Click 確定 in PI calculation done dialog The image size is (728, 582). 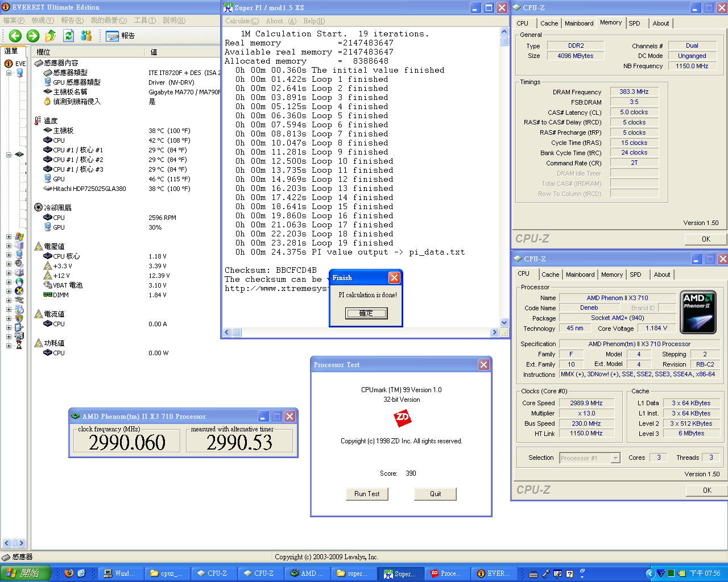(366, 313)
